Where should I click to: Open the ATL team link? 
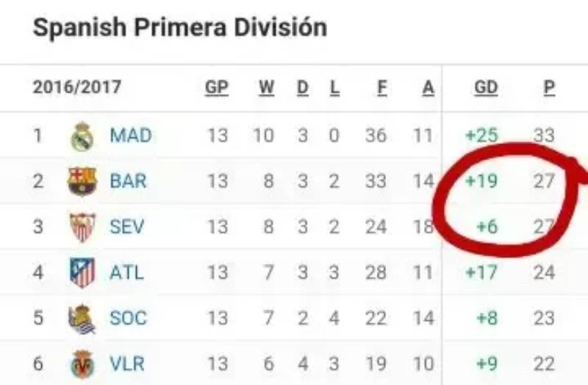126,273
